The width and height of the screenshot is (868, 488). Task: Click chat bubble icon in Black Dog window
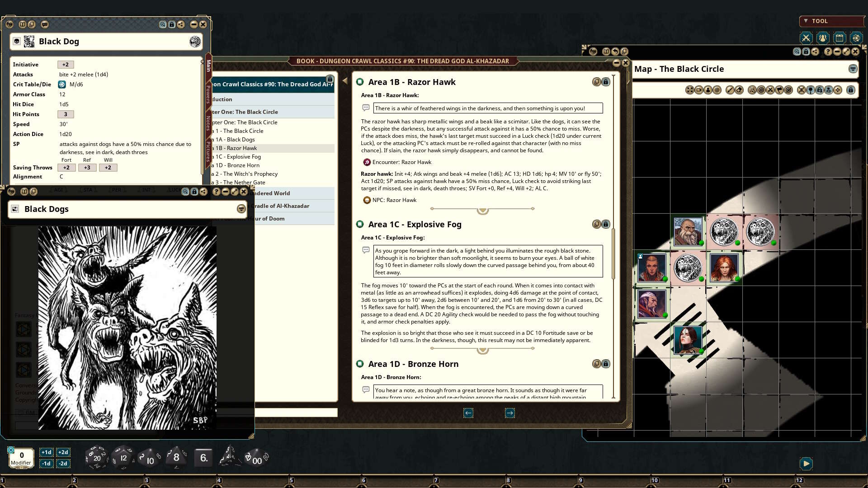(x=44, y=24)
